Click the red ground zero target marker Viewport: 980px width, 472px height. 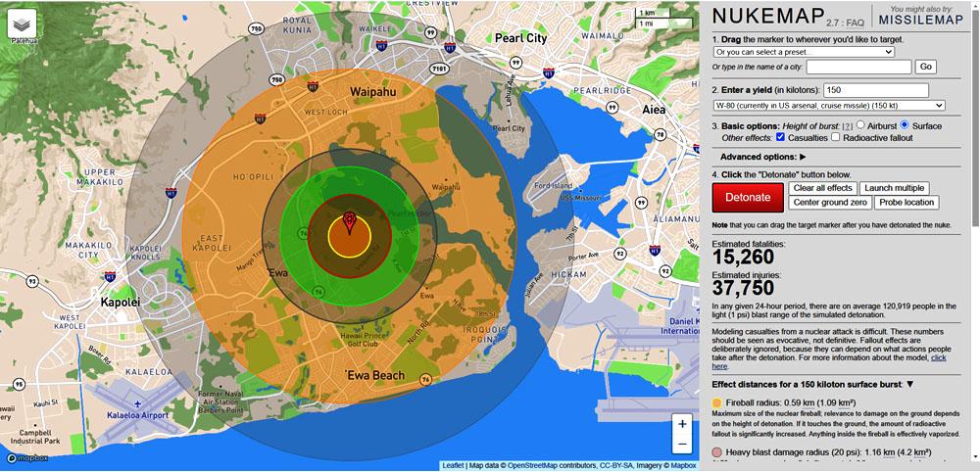[x=350, y=223]
